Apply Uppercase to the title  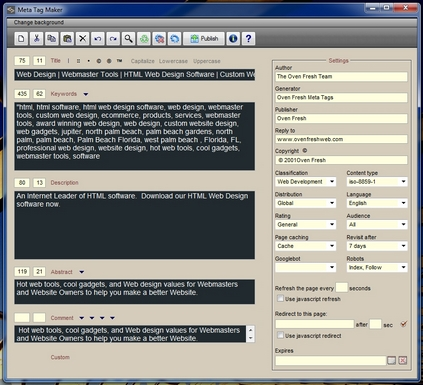pyautogui.click(x=207, y=61)
